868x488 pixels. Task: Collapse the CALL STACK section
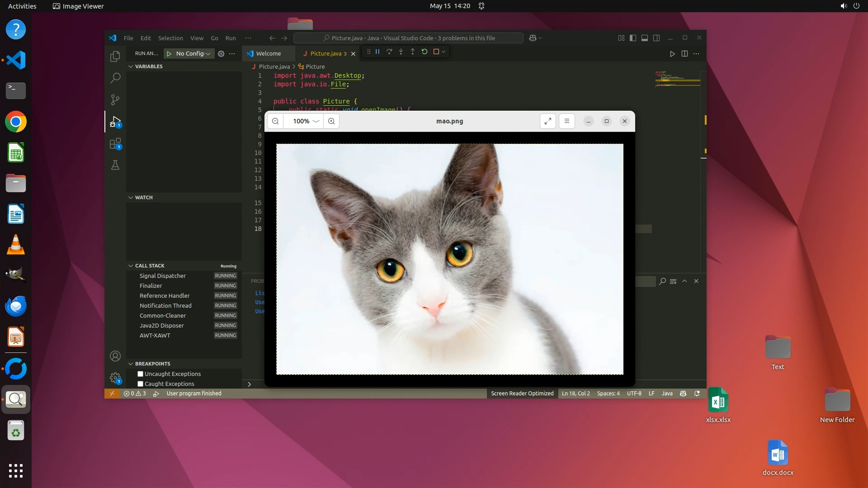(x=150, y=266)
